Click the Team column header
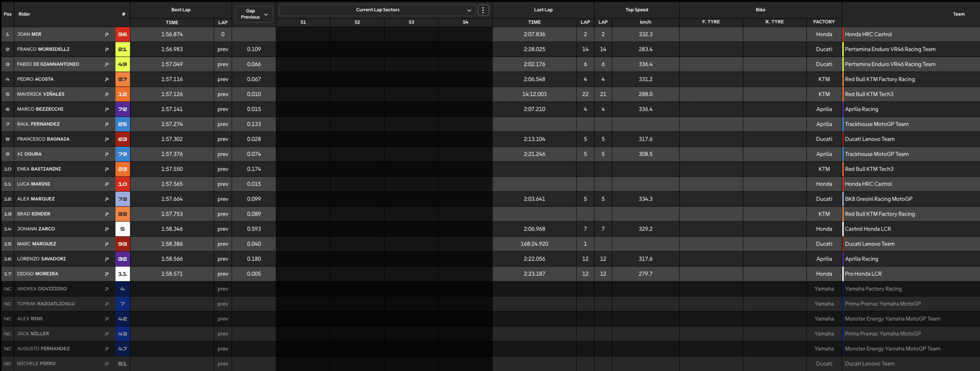980x371 pixels. [x=958, y=14]
